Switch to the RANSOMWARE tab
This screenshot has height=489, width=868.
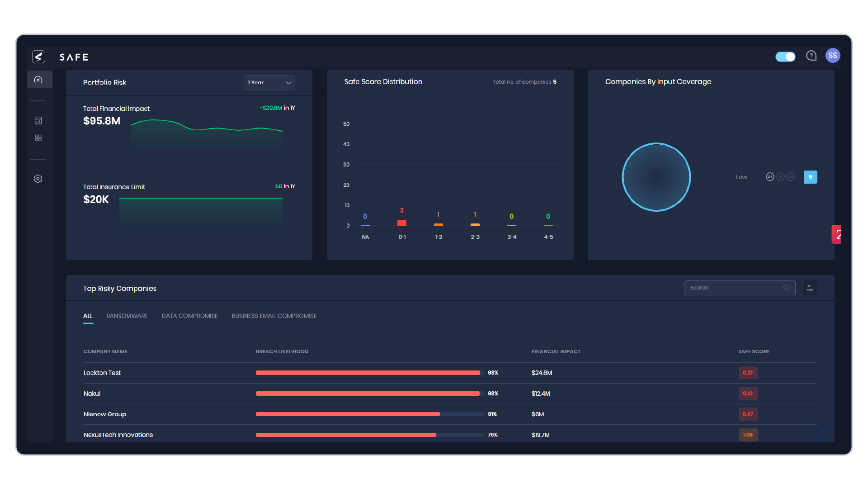(127, 316)
